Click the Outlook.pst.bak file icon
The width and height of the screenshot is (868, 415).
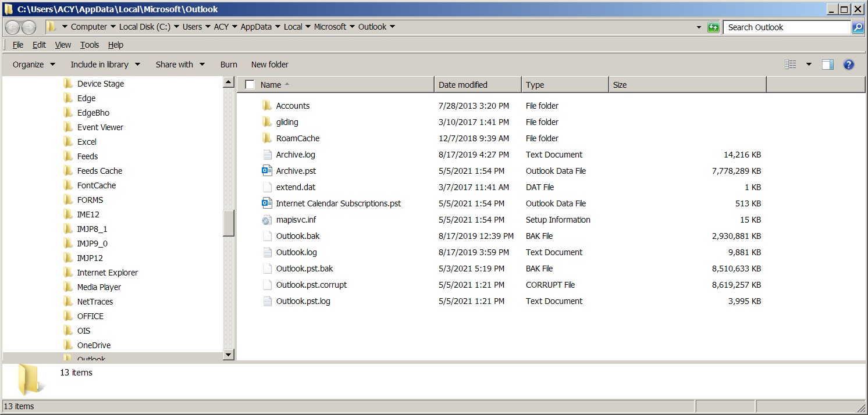[x=267, y=269]
